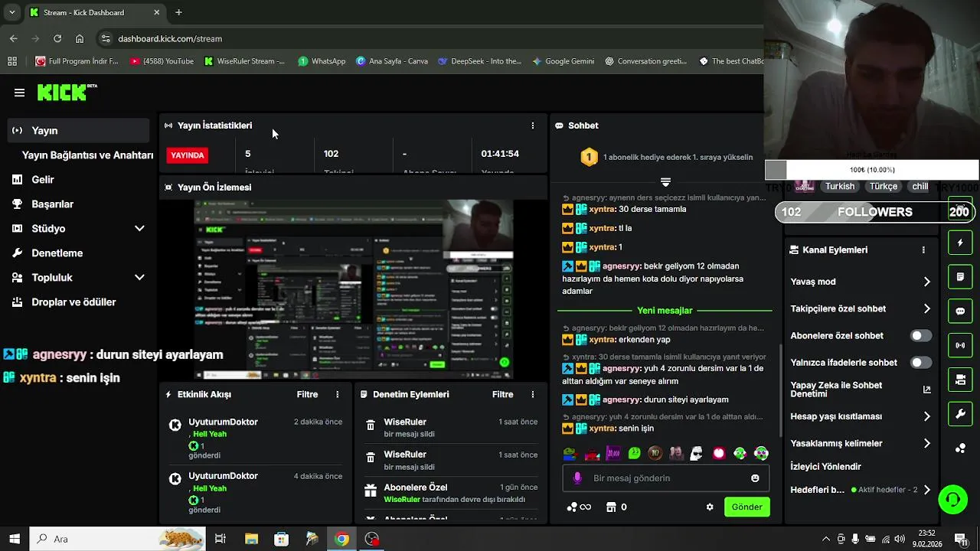Click lightning bolt quick actions icon
The height and width of the screenshot is (551, 980).
[x=960, y=243]
